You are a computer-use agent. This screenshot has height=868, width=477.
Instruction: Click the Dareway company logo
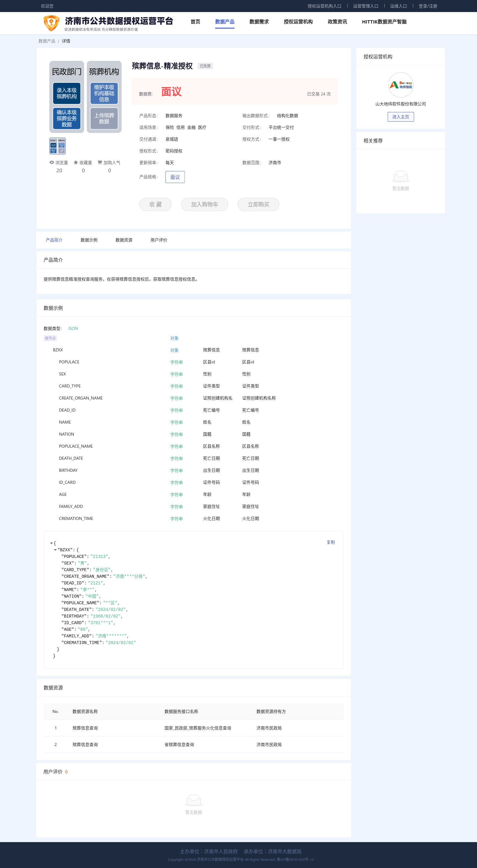401,85
